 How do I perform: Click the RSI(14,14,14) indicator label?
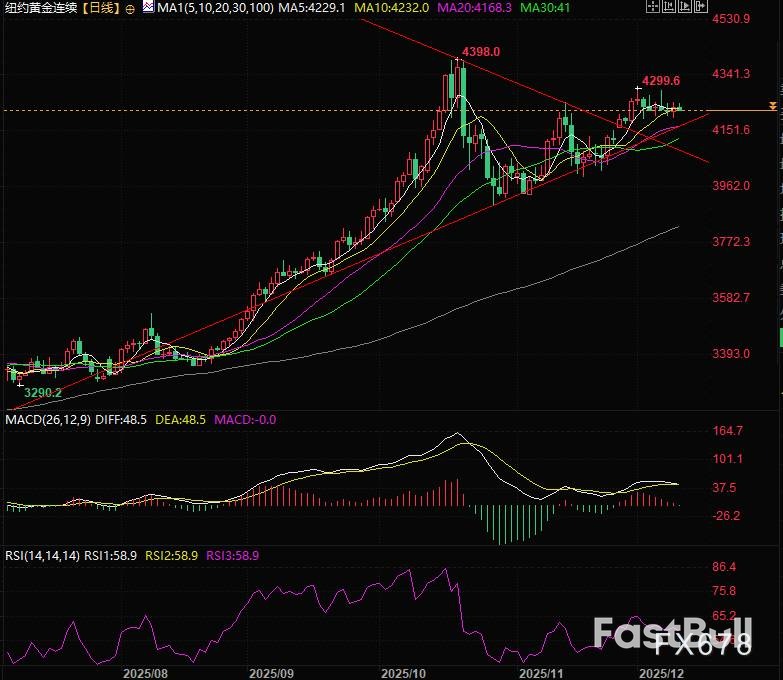(x=41, y=554)
